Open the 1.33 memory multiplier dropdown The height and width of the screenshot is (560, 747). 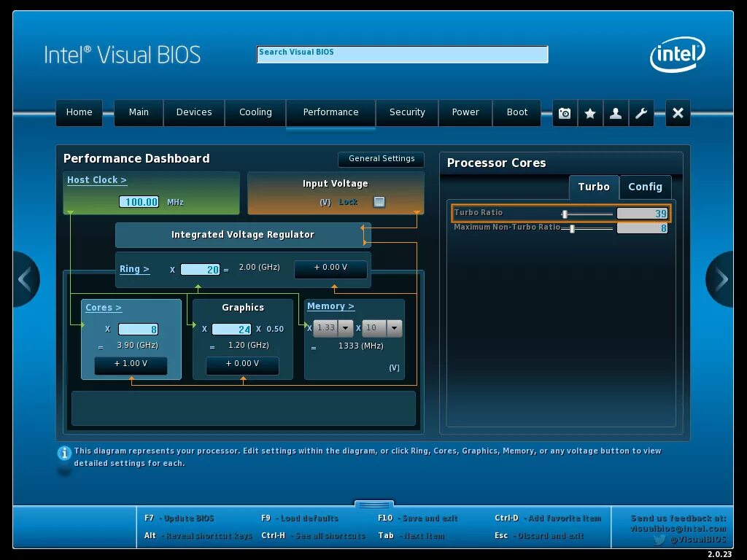345,327
